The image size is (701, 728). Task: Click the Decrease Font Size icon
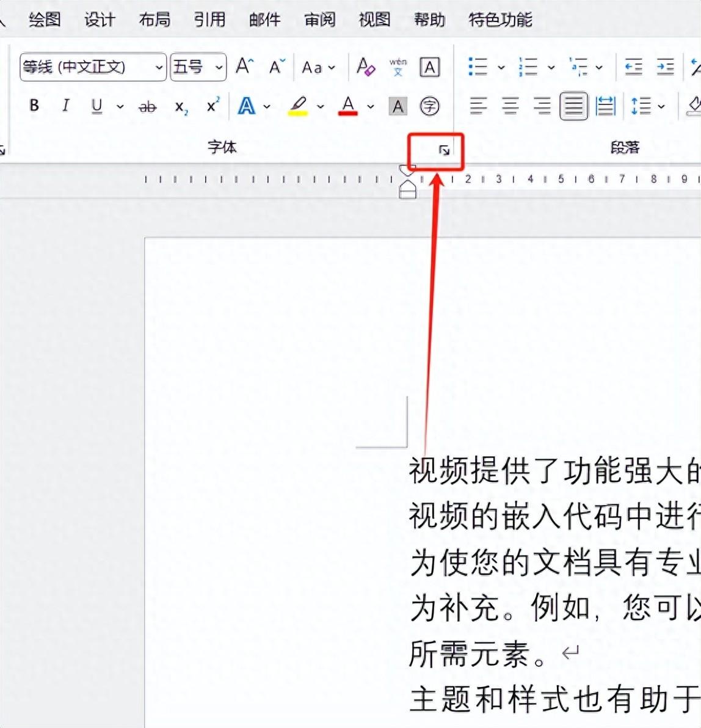(277, 67)
